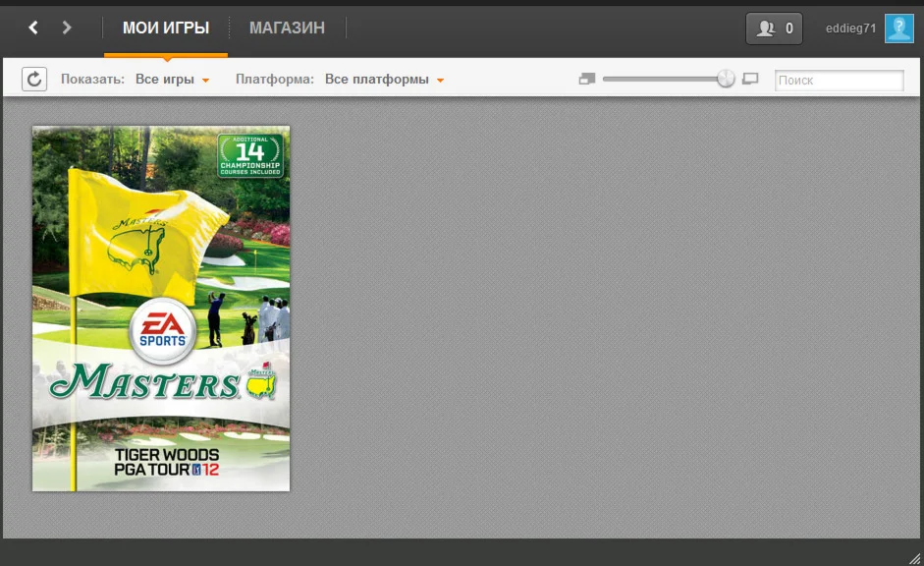Click the large tile icon to enlarge covers
924x566 pixels.
(x=750, y=78)
